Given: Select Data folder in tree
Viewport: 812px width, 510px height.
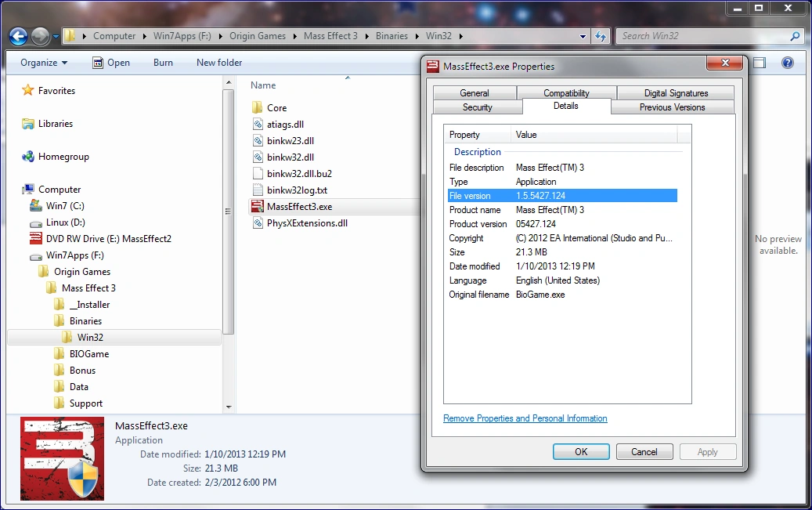Looking at the screenshot, I should pos(71,387).
